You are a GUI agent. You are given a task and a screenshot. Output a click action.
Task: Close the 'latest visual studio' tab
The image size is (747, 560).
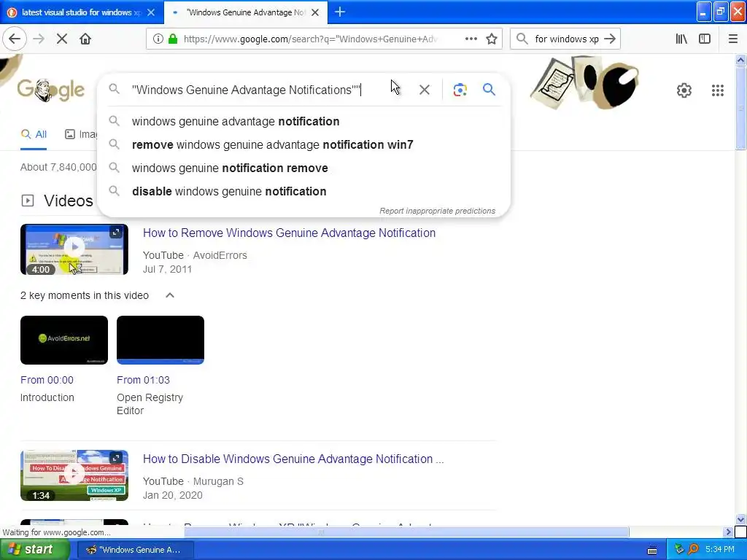151,12
